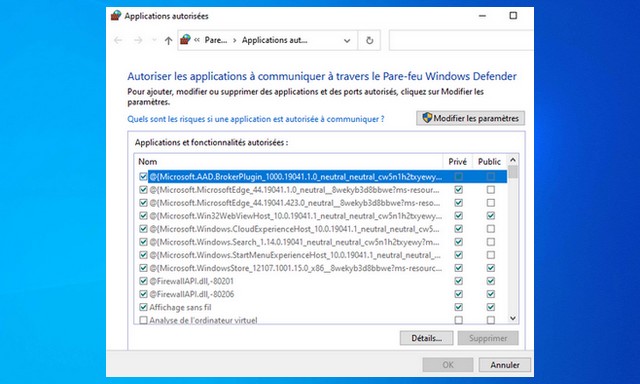Toggle the Affichage sans fil name checkbox
The image size is (640, 384).
143,307
